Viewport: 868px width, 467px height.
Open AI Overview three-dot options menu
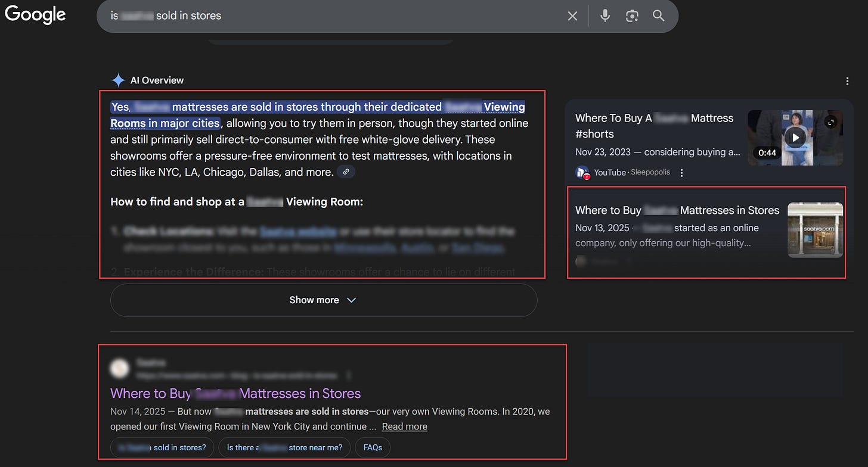(847, 81)
